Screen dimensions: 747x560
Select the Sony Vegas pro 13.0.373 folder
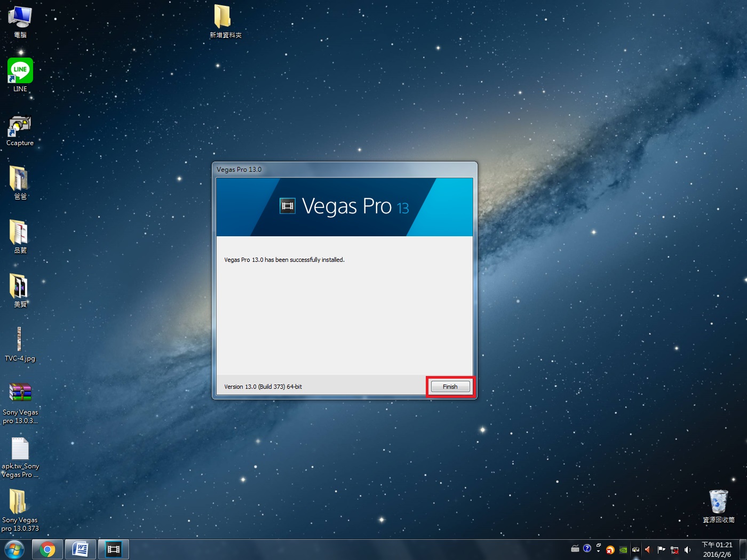pos(20,511)
